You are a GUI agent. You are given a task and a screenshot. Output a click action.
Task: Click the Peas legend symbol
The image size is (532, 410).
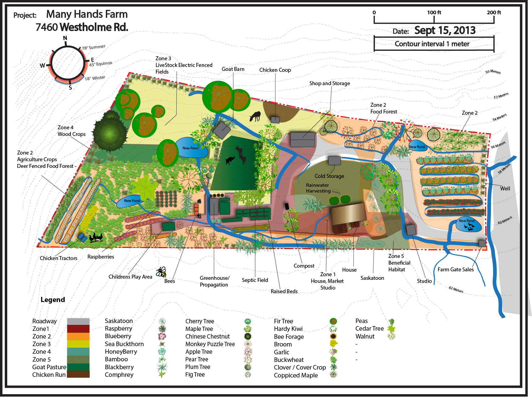[x=391, y=321]
